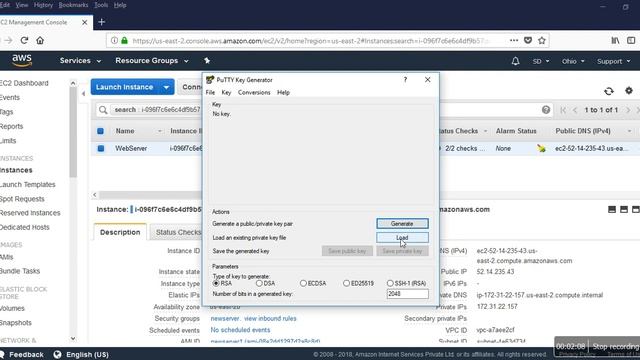Jump to the first results page
Image resolution: width=640 pixels, height=360 pixels.
pos(563,110)
